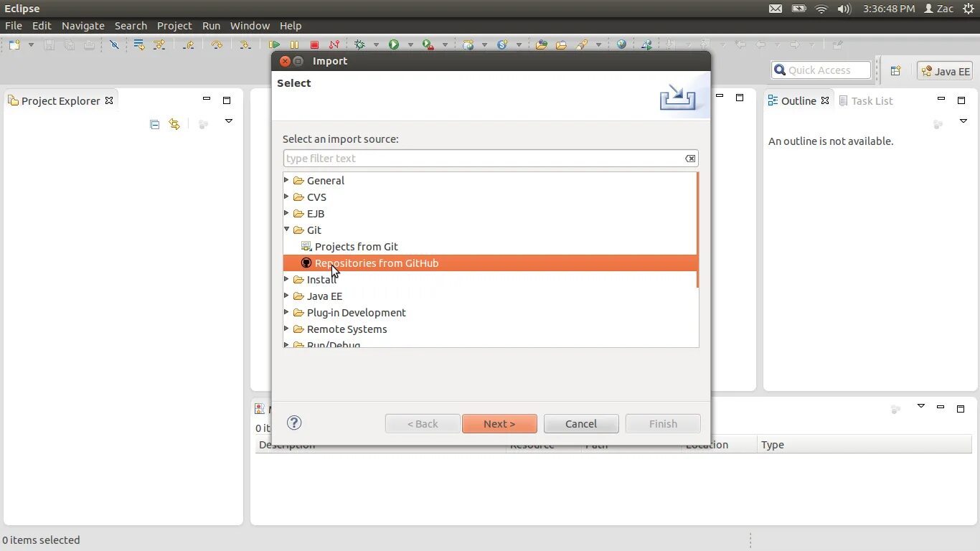
Task: Expand the General import category
Action: pyautogui.click(x=287, y=180)
